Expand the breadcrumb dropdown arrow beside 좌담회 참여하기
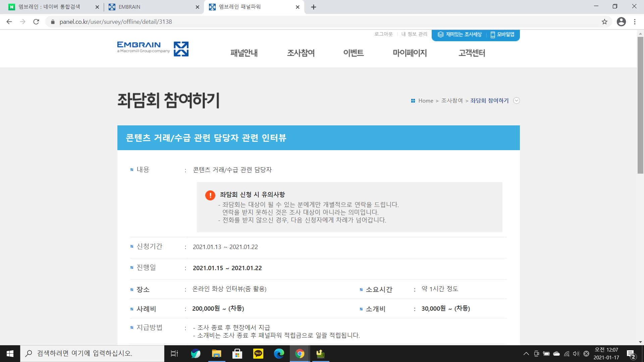This screenshot has width=644, height=362. pos(517,101)
